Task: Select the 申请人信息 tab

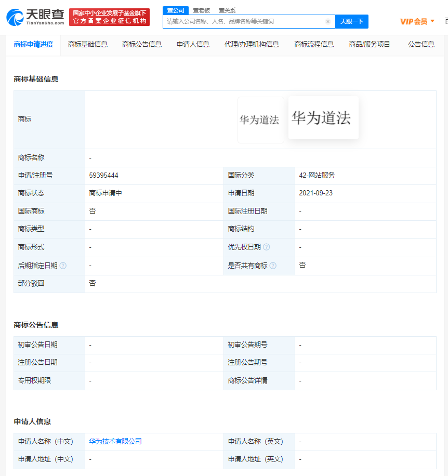Action: tap(193, 44)
